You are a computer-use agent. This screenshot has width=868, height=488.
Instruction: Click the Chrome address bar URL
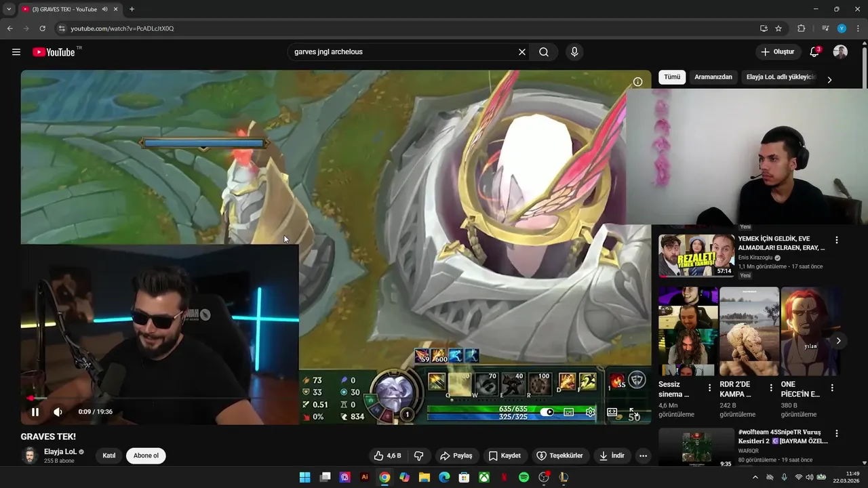122,28
